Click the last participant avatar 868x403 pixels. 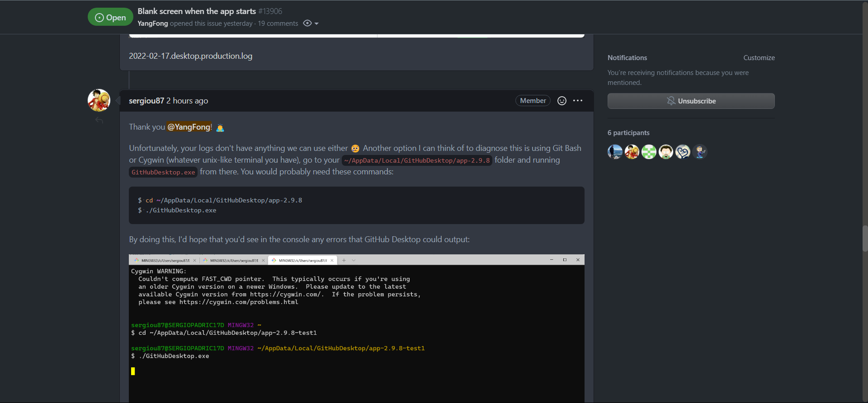pyautogui.click(x=700, y=152)
